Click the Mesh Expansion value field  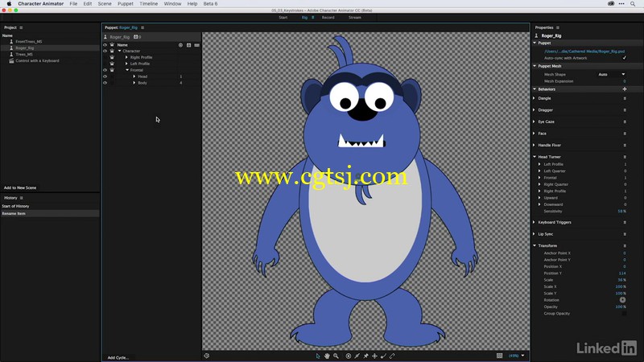click(625, 81)
